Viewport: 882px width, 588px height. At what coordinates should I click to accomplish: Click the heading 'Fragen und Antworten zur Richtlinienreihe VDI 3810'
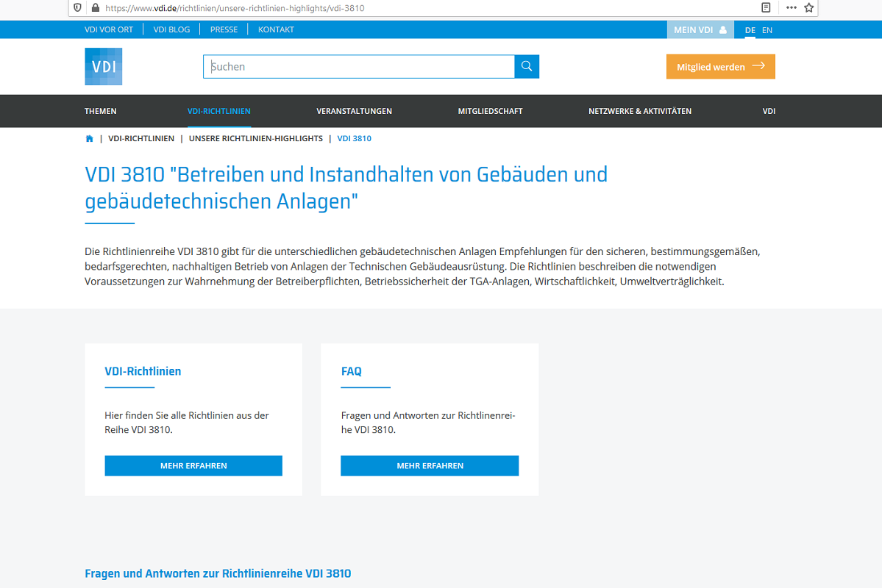(218, 573)
